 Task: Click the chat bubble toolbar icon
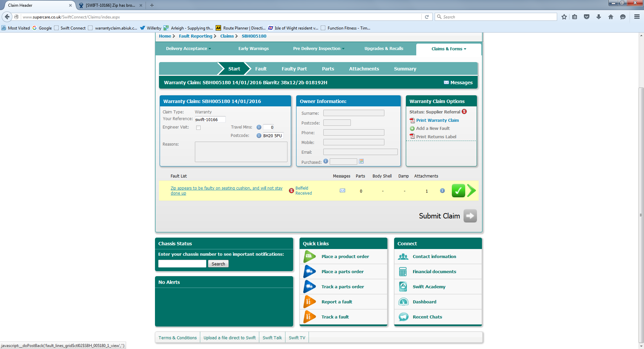[623, 17]
